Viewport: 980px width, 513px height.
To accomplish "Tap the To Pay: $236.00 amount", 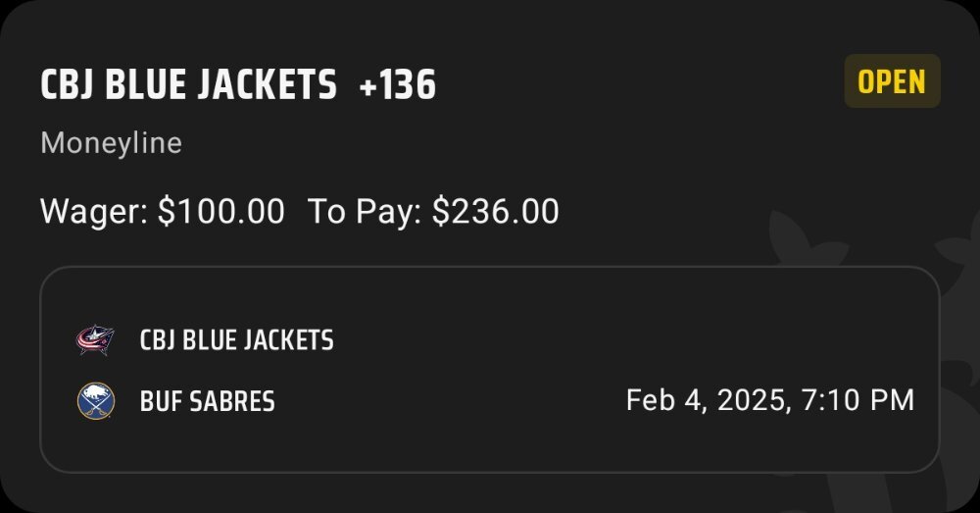I will point(433,211).
